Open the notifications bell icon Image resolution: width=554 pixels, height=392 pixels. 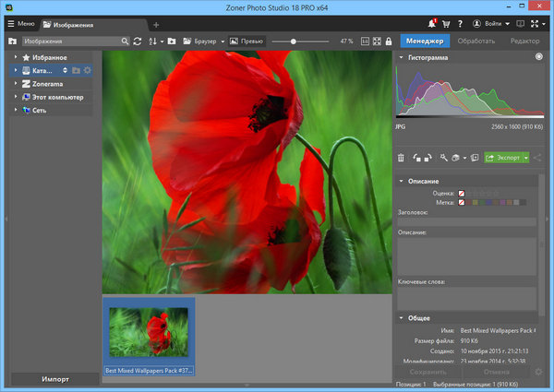coord(432,23)
